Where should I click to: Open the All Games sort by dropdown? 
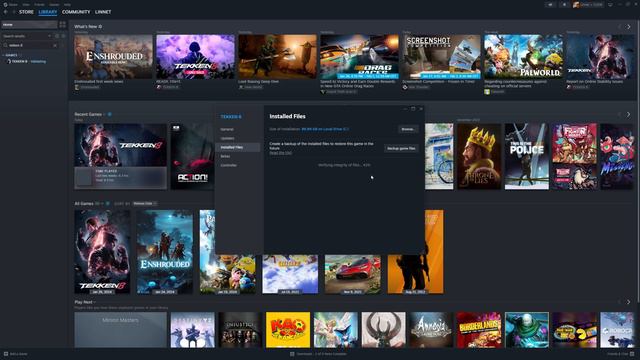(x=145, y=203)
